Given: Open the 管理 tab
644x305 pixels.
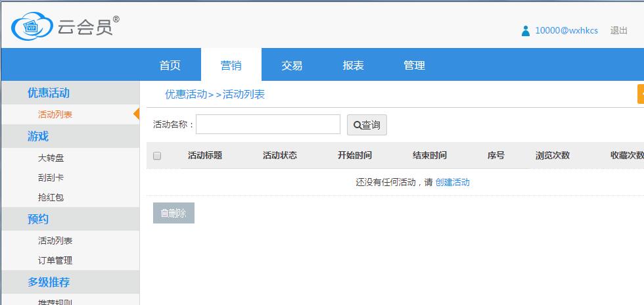Looking at the screenshot, I should pos(414,65).
